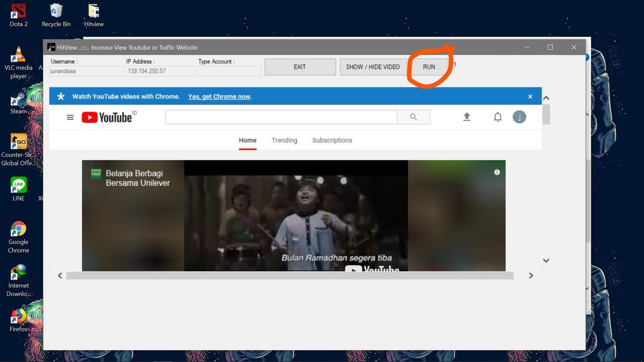The image size is (644, 362).
Task: Click the RUN button
Action: click(x=429, y=67)
